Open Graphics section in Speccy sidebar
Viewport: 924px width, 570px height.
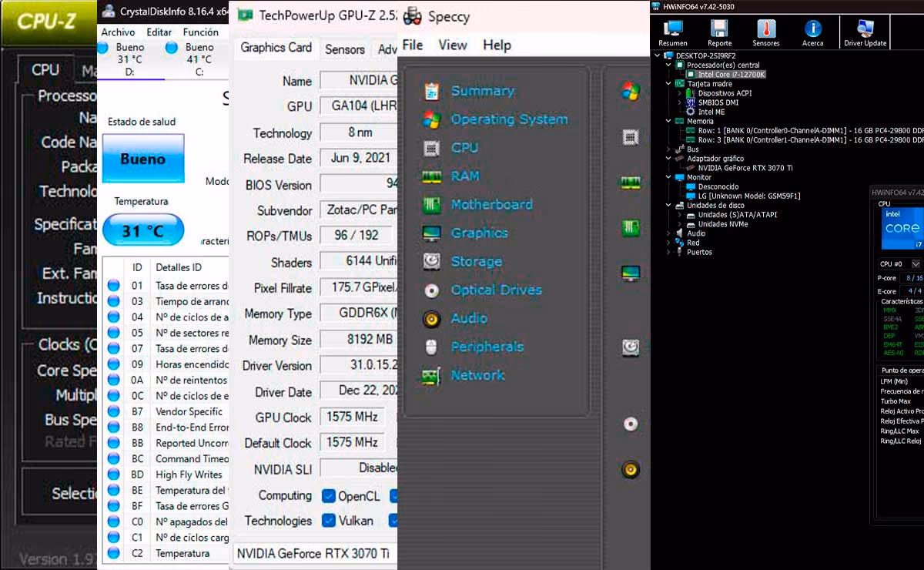click(x=479, y=233)
